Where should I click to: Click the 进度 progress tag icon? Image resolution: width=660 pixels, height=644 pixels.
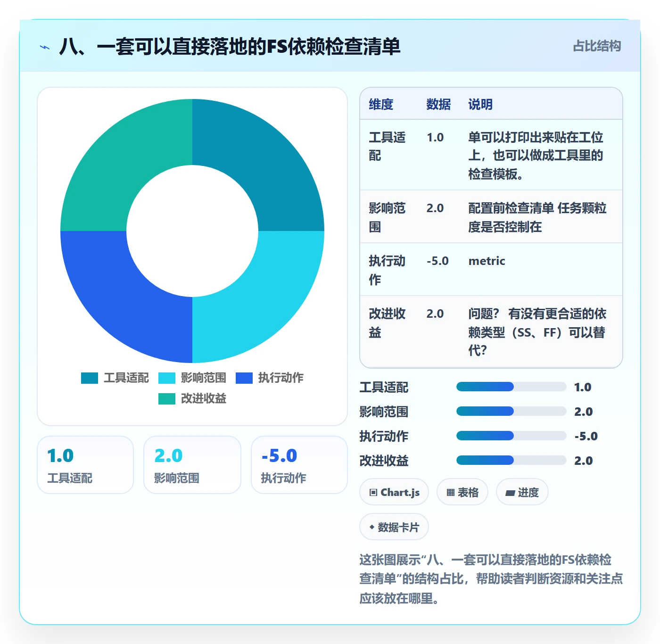[510, 493]
